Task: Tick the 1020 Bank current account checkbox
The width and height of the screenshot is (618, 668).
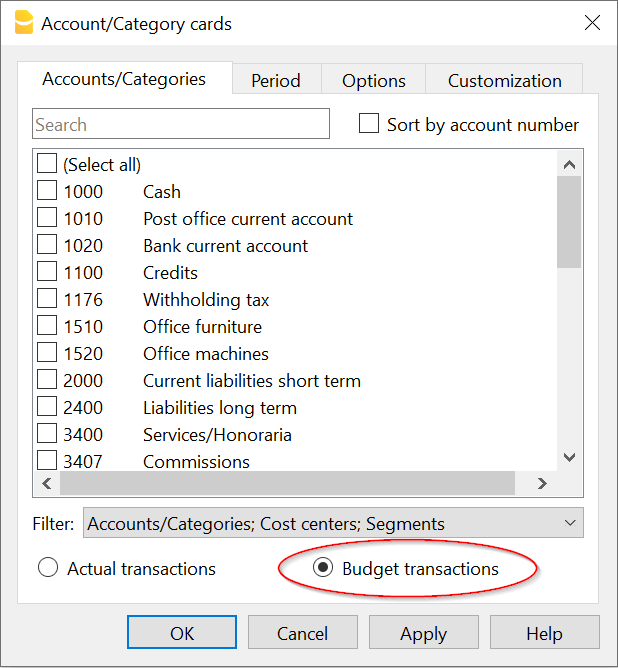Action: point(47,245)
